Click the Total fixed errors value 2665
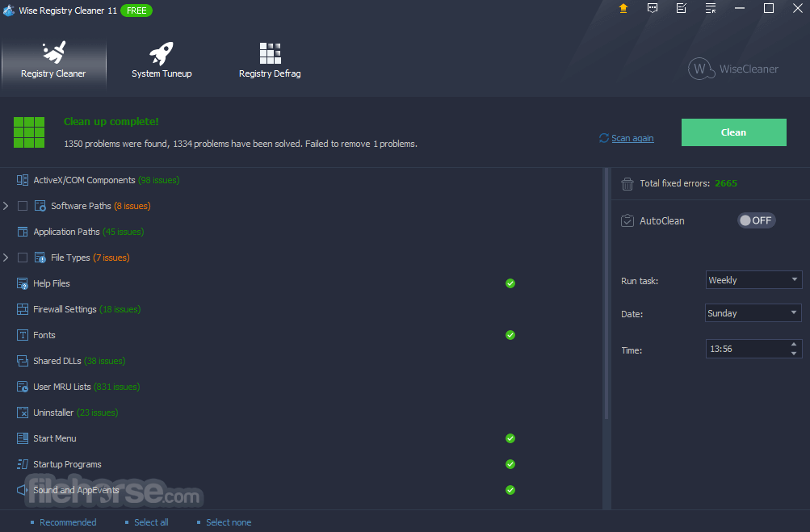This screenshot has height=532, width=810. coord(726,183)
